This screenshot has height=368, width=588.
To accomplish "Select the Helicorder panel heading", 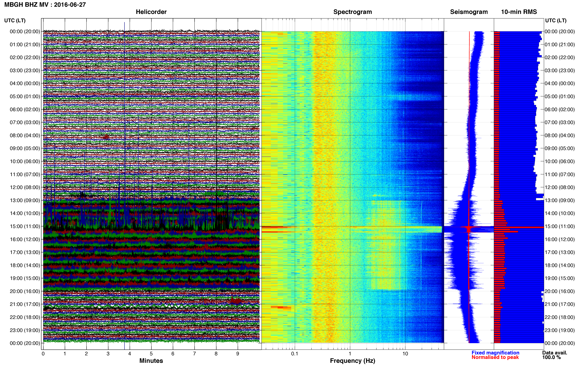I will 151,12.
